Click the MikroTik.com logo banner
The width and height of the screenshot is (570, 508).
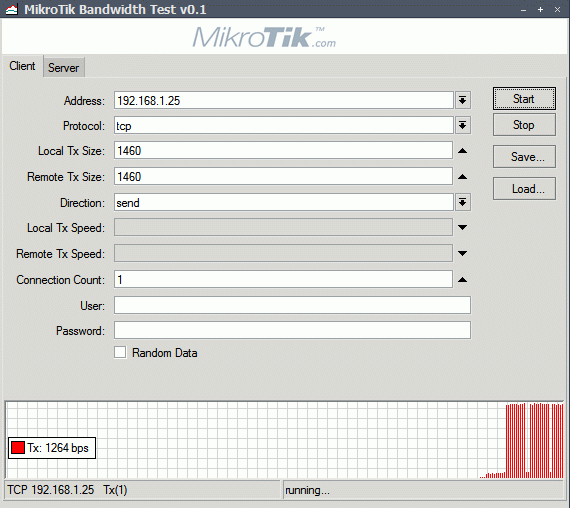pyautogui.click(x=264, y=37)
